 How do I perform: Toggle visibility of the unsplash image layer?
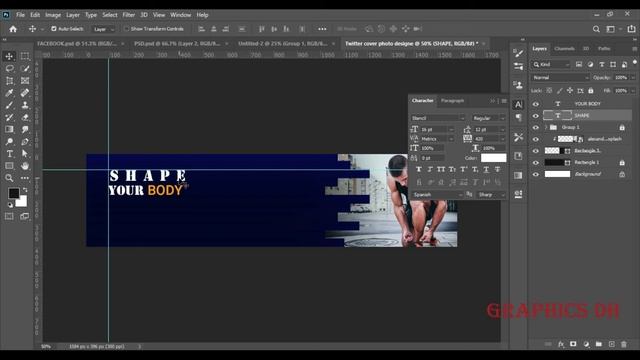click(x=536, y=140)
